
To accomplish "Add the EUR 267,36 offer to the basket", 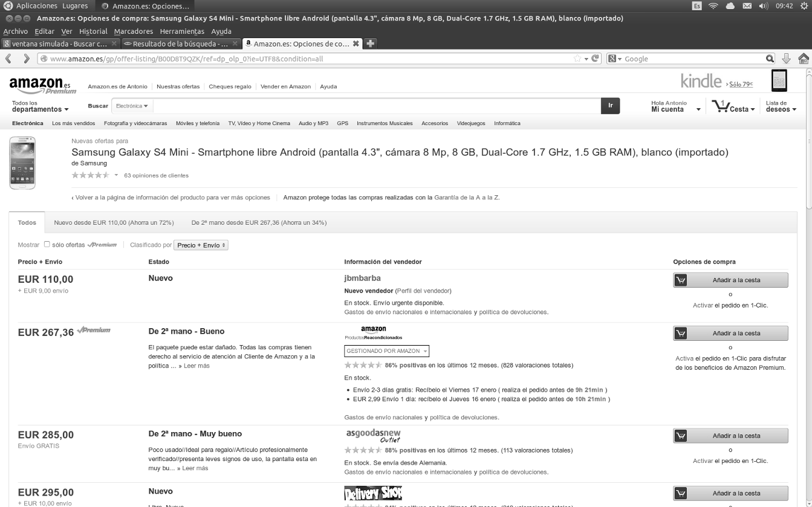I will 730,334.
